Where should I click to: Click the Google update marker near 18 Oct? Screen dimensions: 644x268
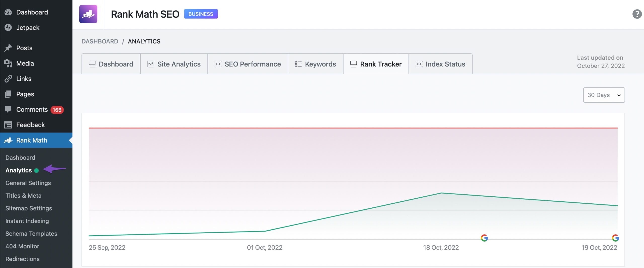pyautogui.click(x=484, y=238)
